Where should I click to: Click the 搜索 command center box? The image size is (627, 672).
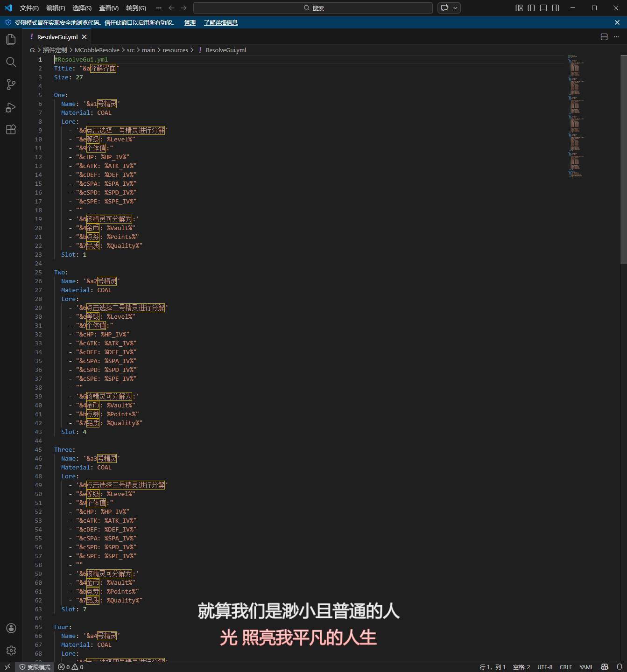tap(313, 8)
